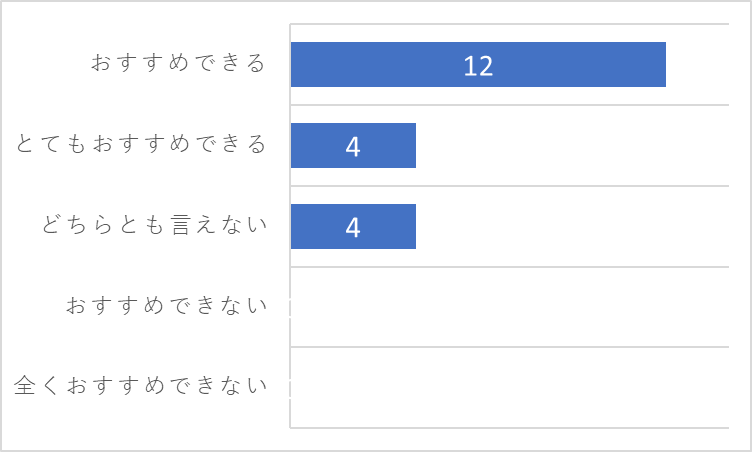Click the gridline above the 12 bar
This screenshot has width=752, height=452.
coord(509,24)
